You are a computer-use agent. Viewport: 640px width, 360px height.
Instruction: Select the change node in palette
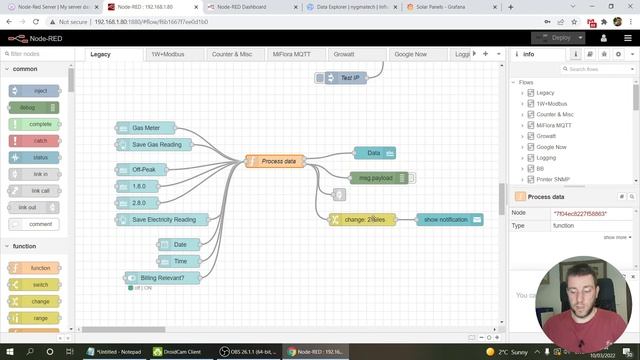[x=34, y=302]
